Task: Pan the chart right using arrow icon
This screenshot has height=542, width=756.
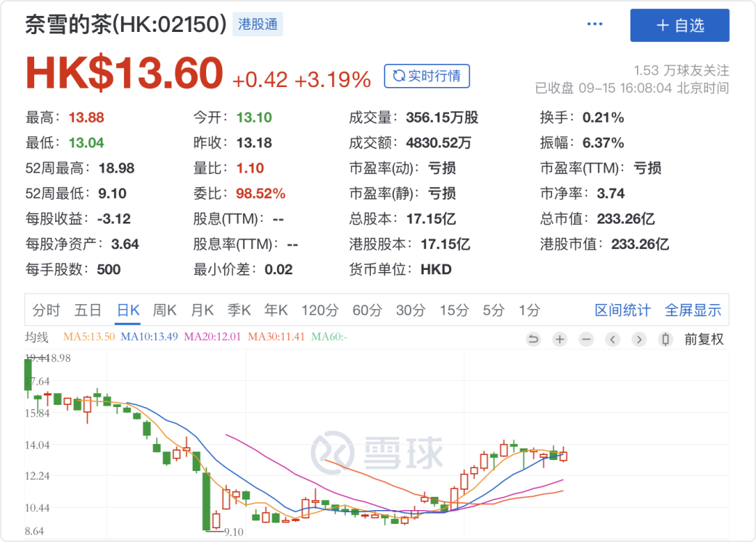Action: (x=639, y=339)
